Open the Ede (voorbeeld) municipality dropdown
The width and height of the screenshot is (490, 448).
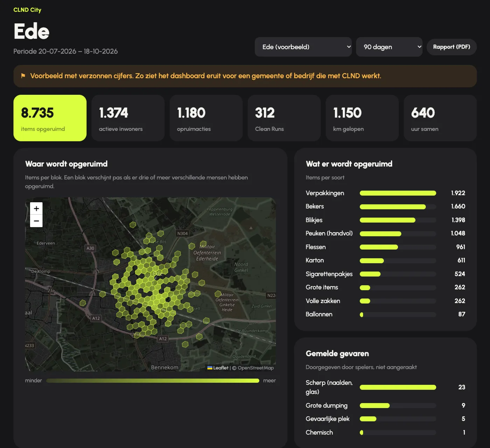[303, 47]
